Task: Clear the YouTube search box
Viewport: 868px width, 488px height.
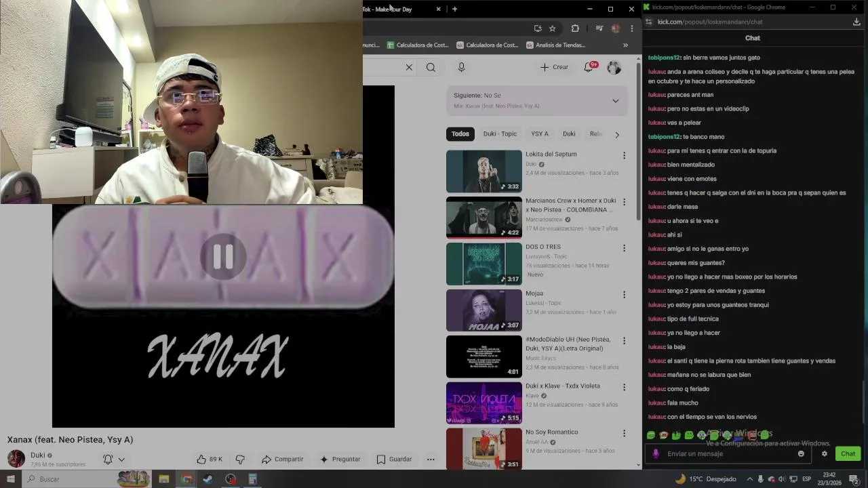Action: [x=409, y=67]
